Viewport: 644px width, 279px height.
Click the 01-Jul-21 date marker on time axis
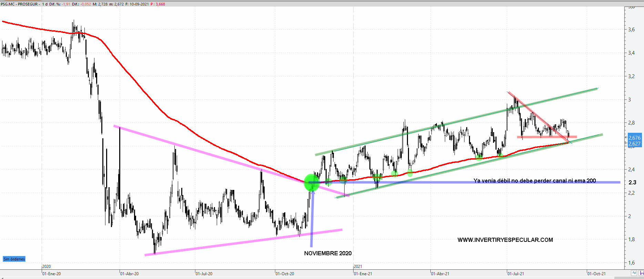point(515,274)
